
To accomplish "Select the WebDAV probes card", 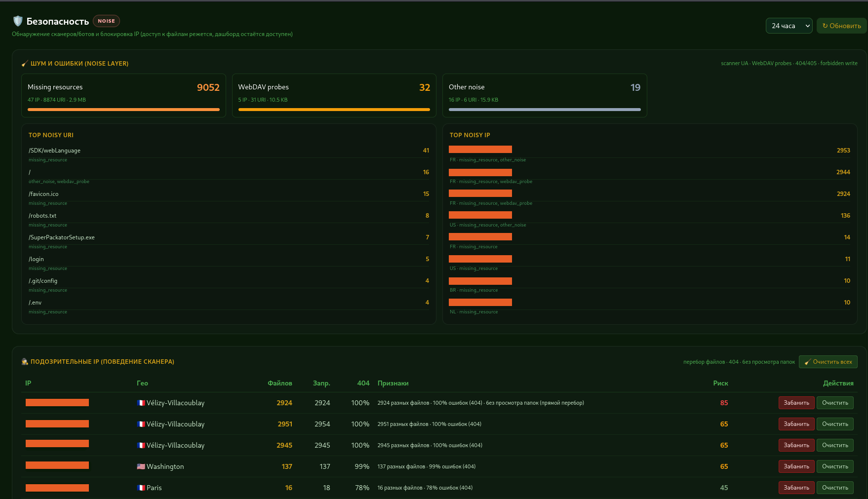I will pyautogui.click(x=334, y=96).
